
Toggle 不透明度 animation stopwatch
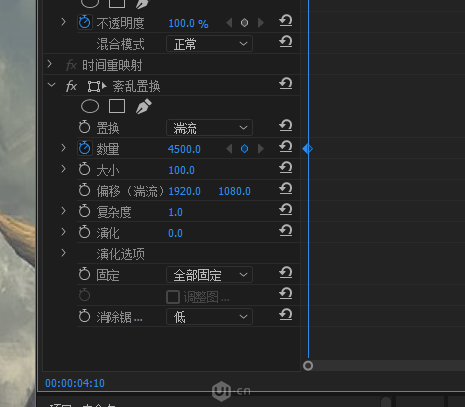pos(85,22)
